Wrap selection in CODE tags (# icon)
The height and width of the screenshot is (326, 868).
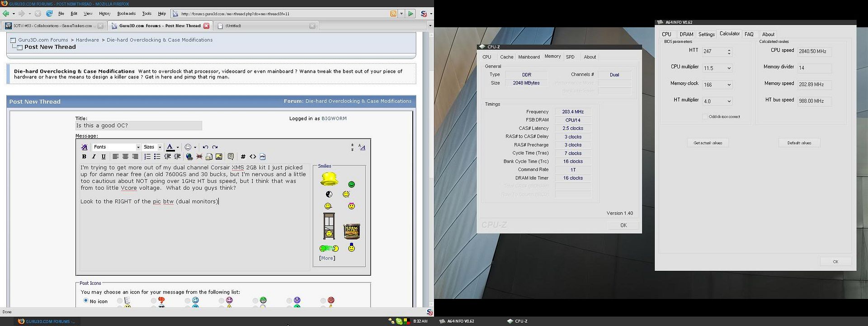[x=243, y=157]
